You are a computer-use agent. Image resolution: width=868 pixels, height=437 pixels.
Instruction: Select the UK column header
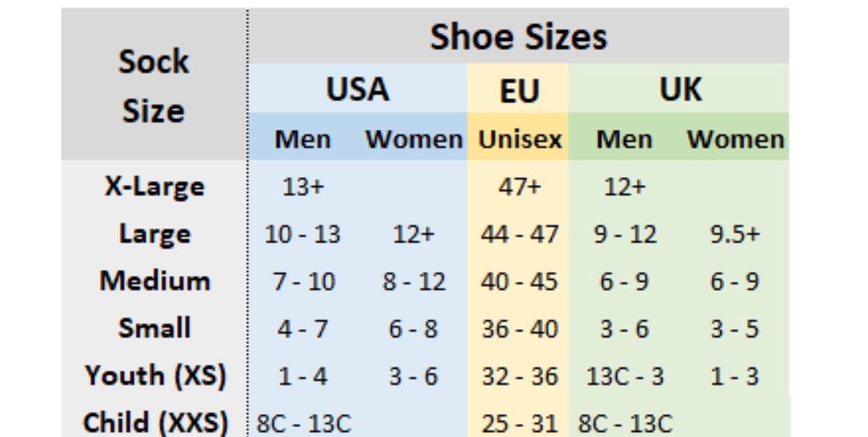[x=680, y=89]
